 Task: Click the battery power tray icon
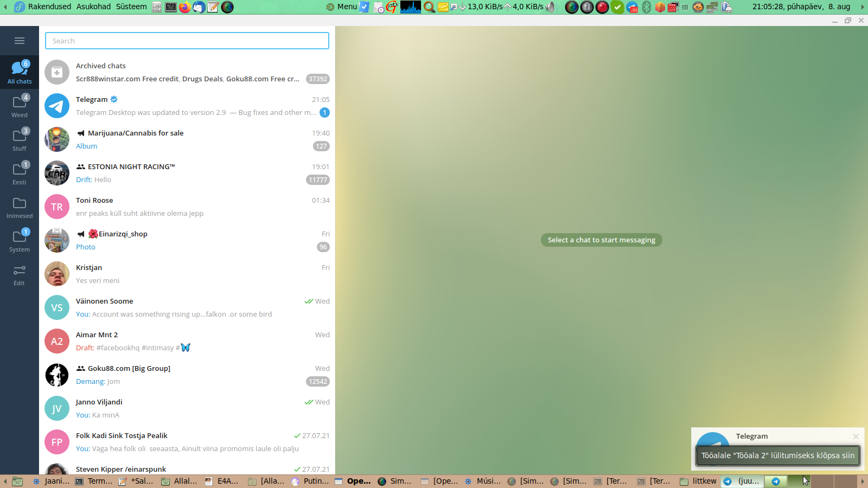pos(726,7)
